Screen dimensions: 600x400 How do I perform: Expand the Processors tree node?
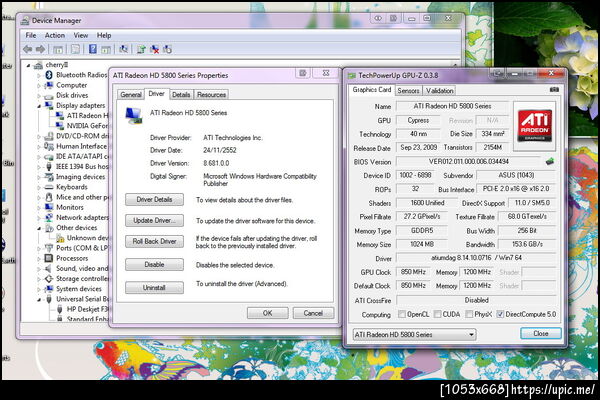point(39,259)
